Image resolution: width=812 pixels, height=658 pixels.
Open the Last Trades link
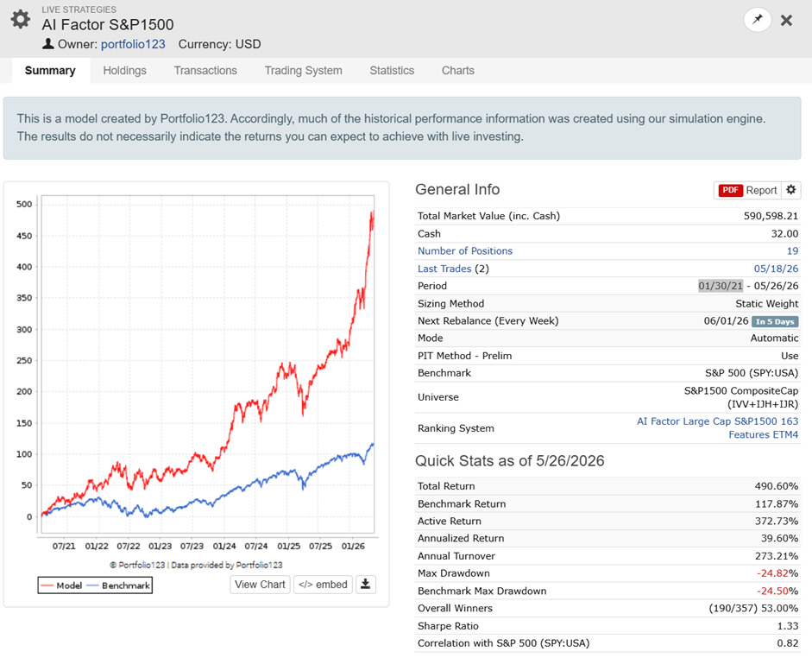[x=444, y=269]
